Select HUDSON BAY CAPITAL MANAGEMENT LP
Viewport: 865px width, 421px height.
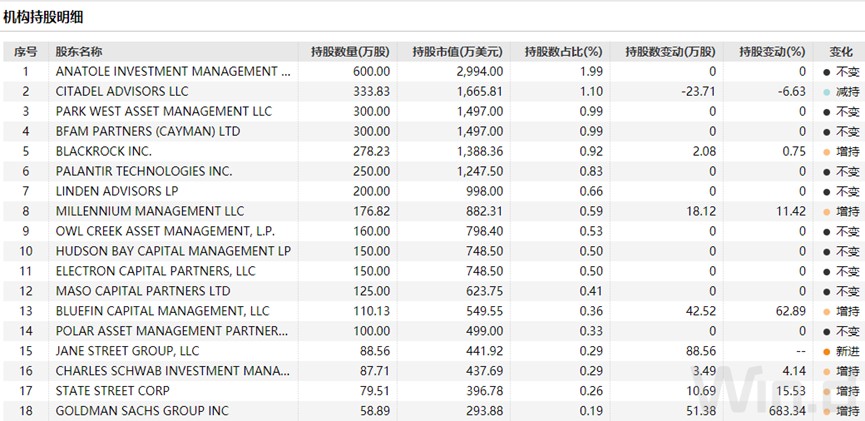pyautogui.click(x=173, y=251)
